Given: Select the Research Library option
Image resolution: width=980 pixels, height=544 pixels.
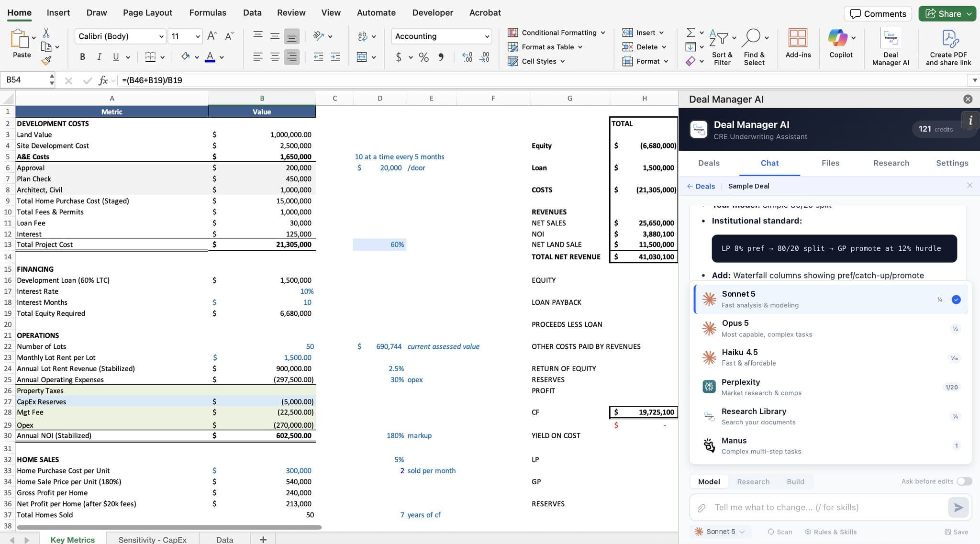Looking at the screenshot, I should tap(831, 416).
